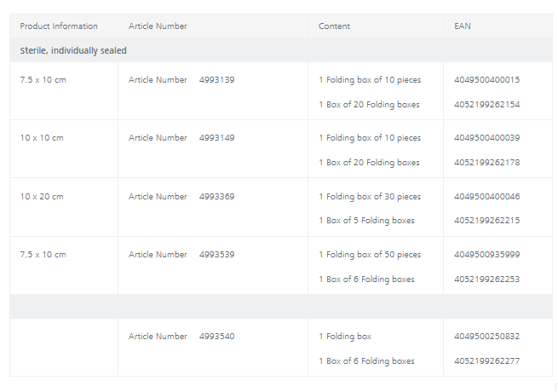Select EAN 4049500400039
558x392 pixels.
486,138
